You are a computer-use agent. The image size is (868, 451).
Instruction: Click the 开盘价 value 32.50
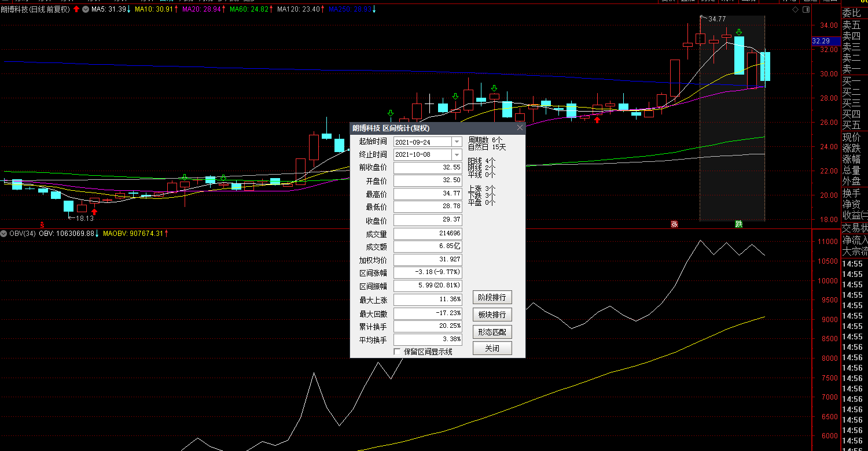[x=428, y=180]
